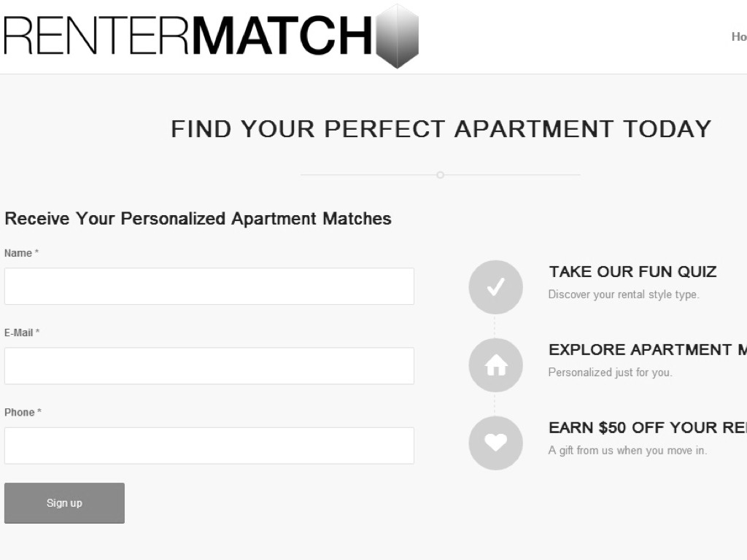The image size is (747, 560).
Task: Click the Discover your rental style type text
Action: [624, 295]
